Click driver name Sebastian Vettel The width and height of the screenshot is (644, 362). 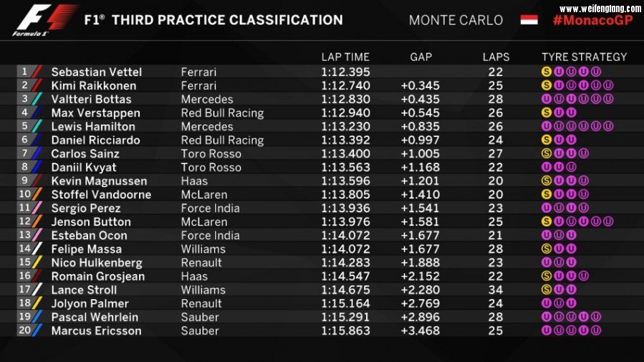tap(97, 72)
